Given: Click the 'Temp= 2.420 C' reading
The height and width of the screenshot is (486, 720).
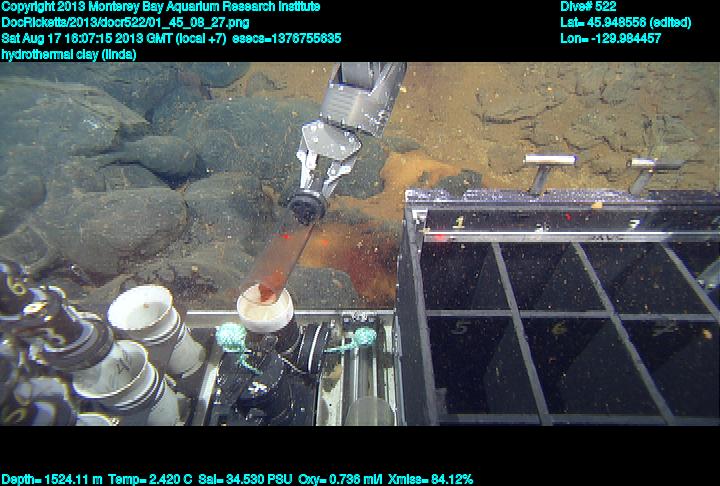Looking at the screenshot, I should pyautogui.click(x=150, y=479).
